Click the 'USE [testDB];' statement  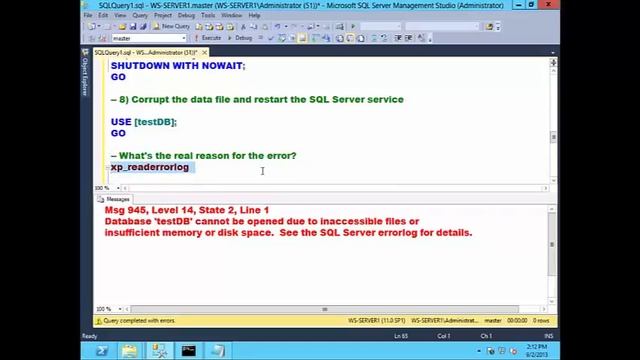[144, 122]
